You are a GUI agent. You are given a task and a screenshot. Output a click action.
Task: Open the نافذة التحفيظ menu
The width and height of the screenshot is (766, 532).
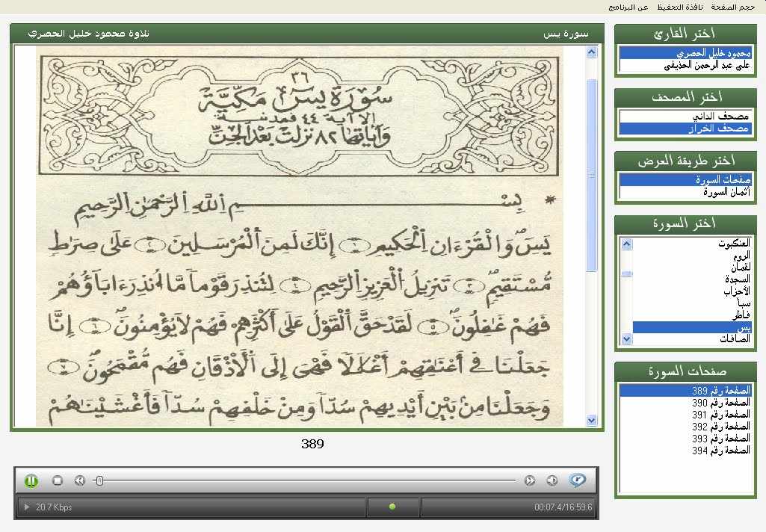[679, 7]
